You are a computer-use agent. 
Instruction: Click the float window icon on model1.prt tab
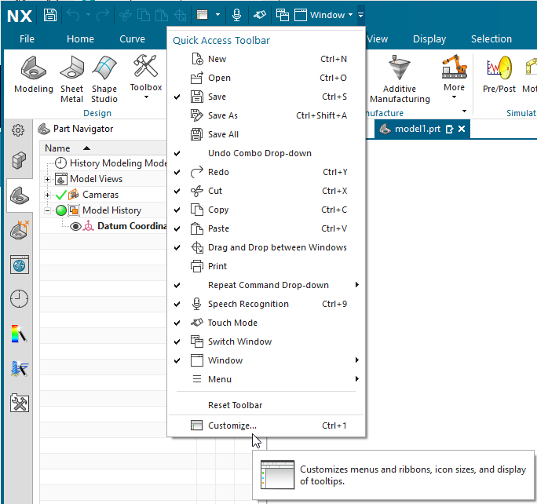click(x=449, y=129)
